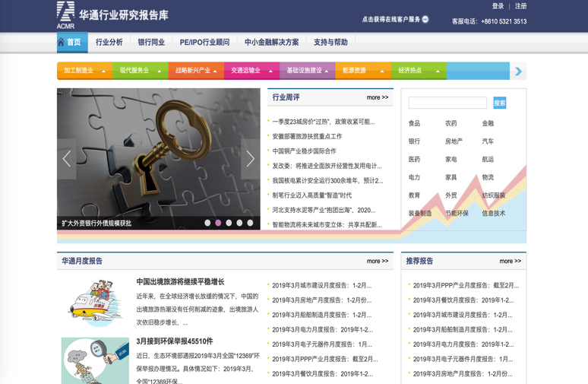This screenshot has height=384, width=588.
Task: Open the 中小金融解决方案 navigation tab
Action: (272, 42)
